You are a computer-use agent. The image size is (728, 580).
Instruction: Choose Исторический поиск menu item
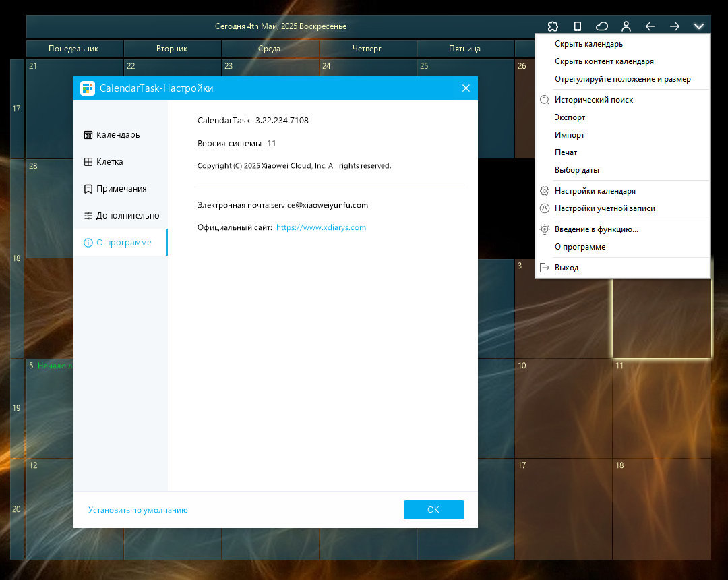click(x=594, y=100)
